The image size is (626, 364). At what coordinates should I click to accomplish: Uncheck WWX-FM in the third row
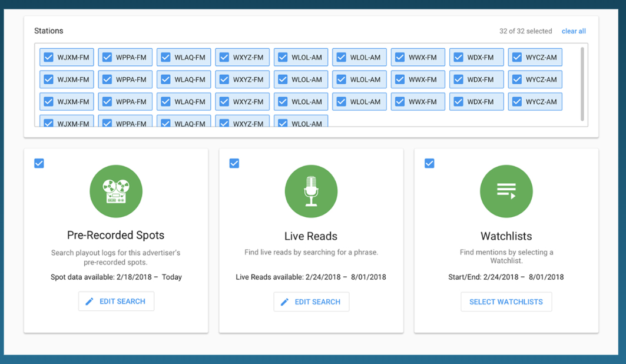400,101
